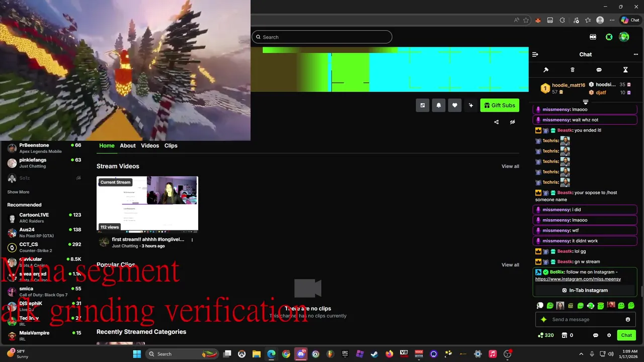Open the shop icon showing 0

pyautogui.click(x=568, y=335)
